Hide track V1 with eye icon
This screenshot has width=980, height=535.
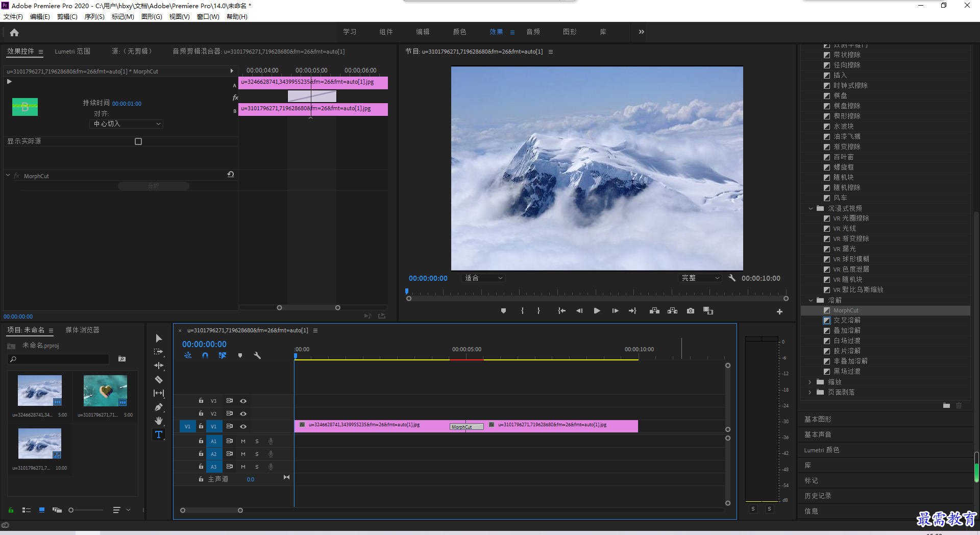pyautogui.click(x=243, y=426)
